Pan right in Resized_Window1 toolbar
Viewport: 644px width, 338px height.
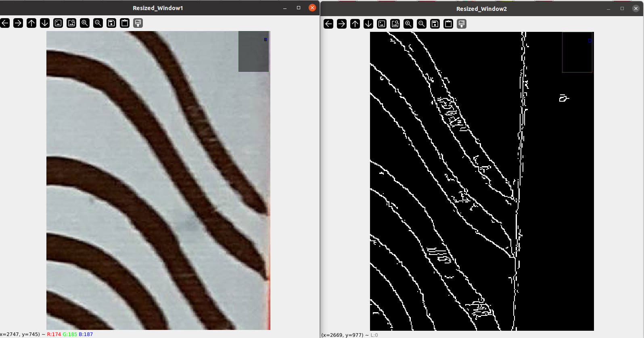pyautogui.click(x=18, y=23)
